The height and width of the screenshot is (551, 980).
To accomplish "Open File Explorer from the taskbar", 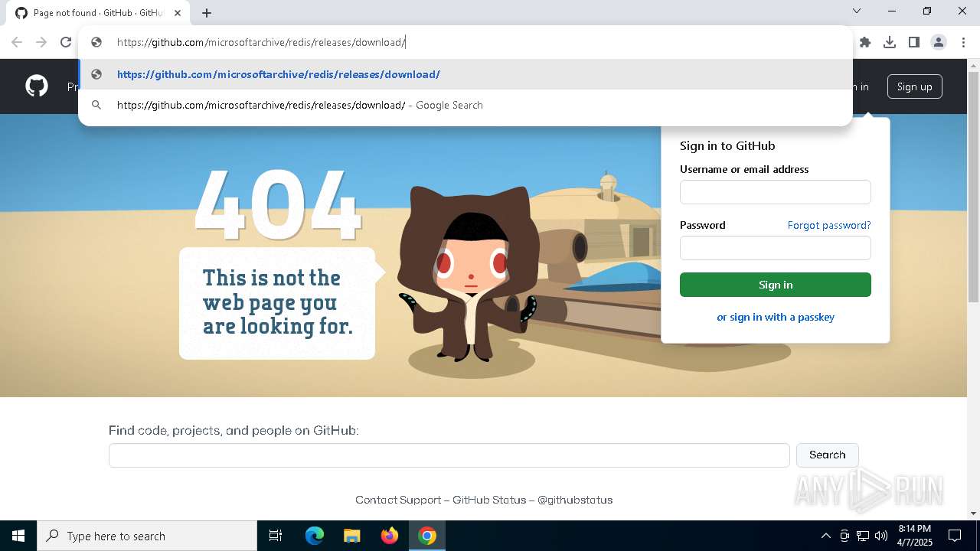I will 351,536.
